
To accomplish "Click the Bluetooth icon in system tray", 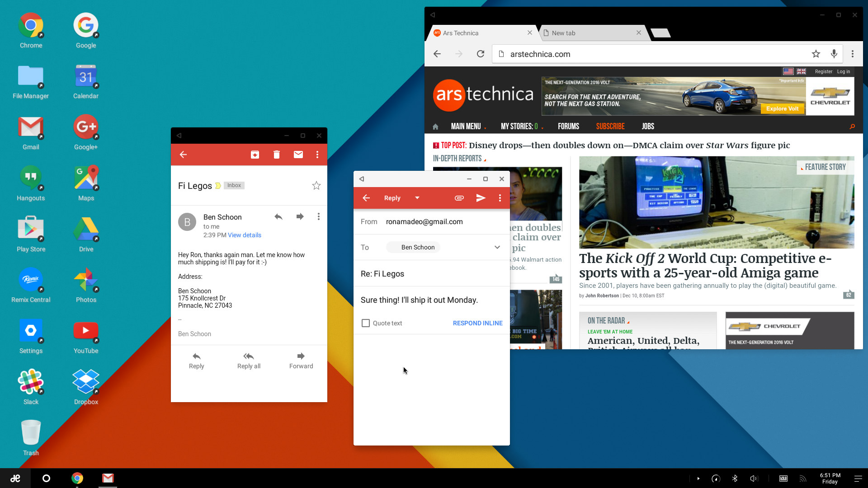I will (x=735, y=479).
